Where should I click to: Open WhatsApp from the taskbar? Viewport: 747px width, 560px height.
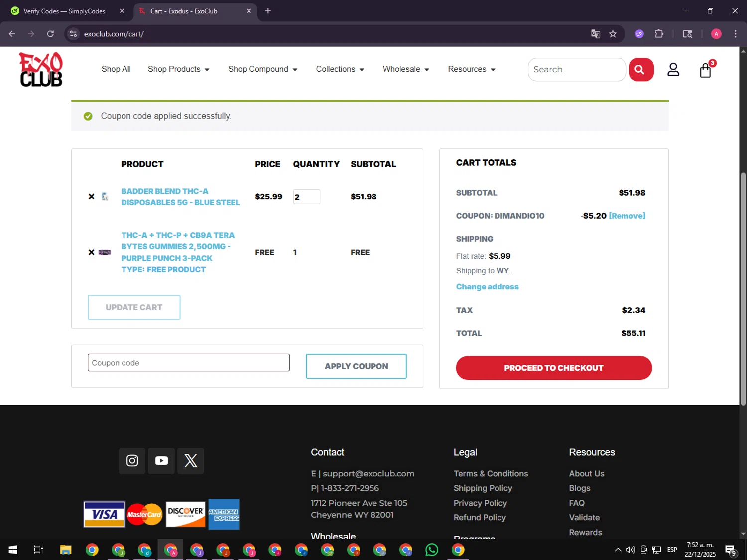pos(432,550)
